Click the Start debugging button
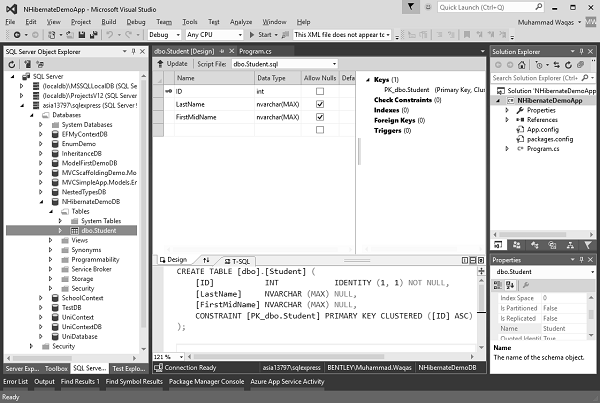600x403 pixels. point(263,35)
